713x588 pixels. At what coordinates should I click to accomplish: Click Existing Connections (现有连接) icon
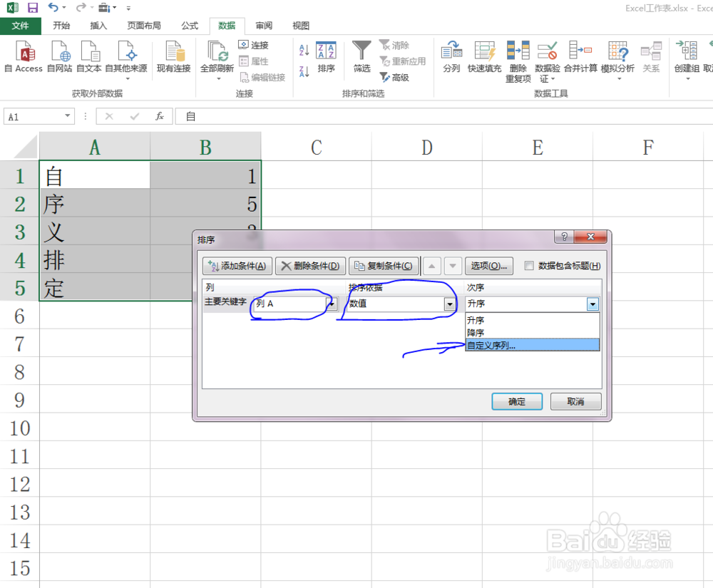point(174,57)
